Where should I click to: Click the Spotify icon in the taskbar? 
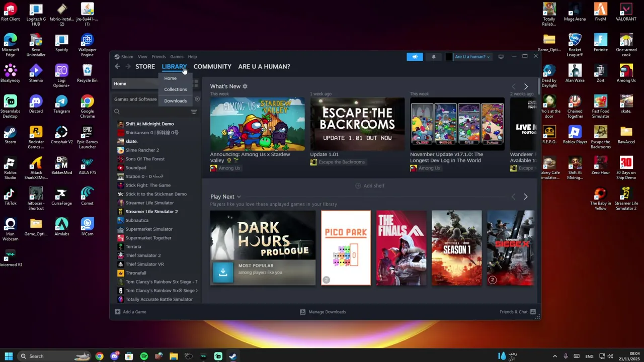pos(144,356)
